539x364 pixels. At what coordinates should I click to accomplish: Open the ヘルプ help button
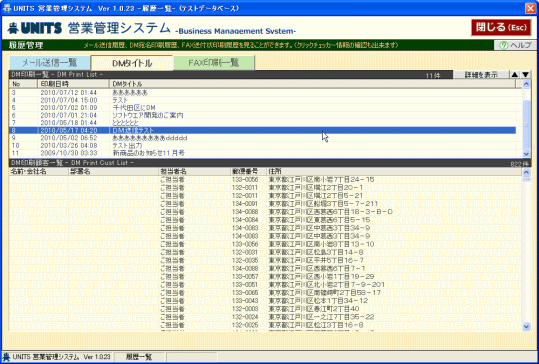pyautogui.click(x=515, y=45)
